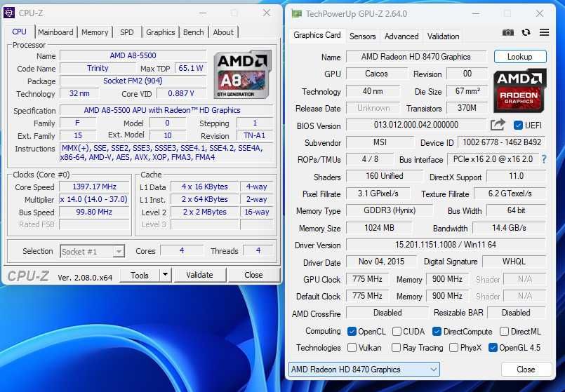
Task: Toggle the Ray Tracing checkbox
Action: coord(396,348)
